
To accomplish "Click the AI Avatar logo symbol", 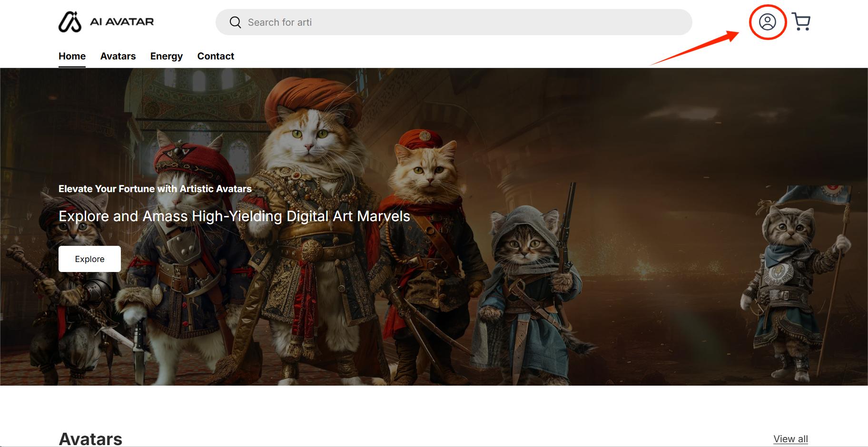I will [70, 22].
